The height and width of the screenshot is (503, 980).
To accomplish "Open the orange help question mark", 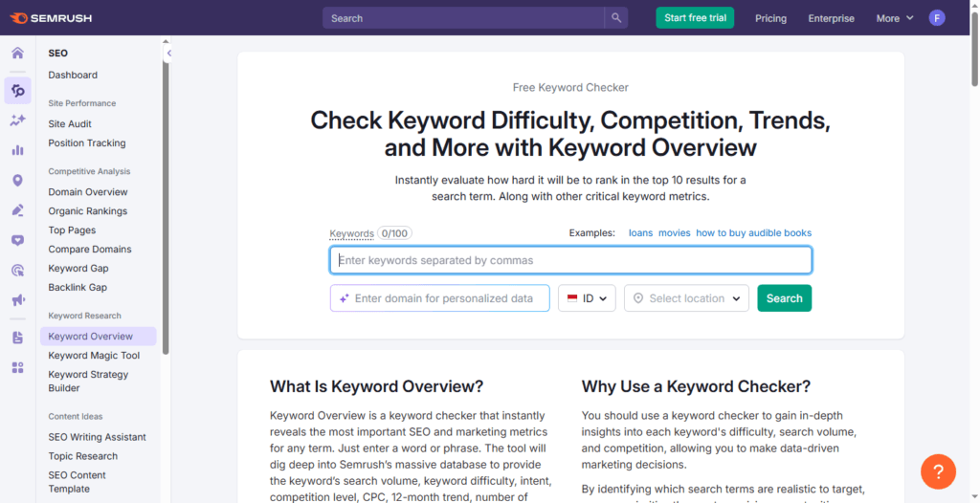I will 938,471.
